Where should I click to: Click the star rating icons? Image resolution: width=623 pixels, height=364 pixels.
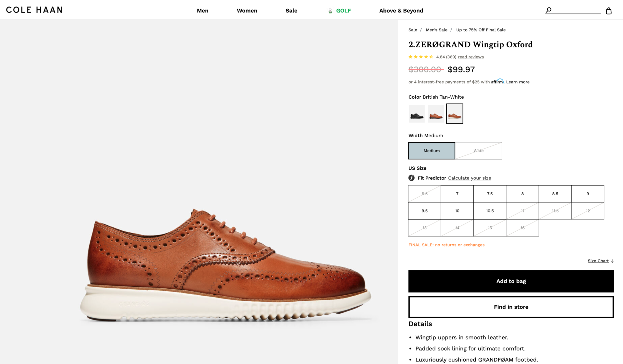(x=421, y=57)
